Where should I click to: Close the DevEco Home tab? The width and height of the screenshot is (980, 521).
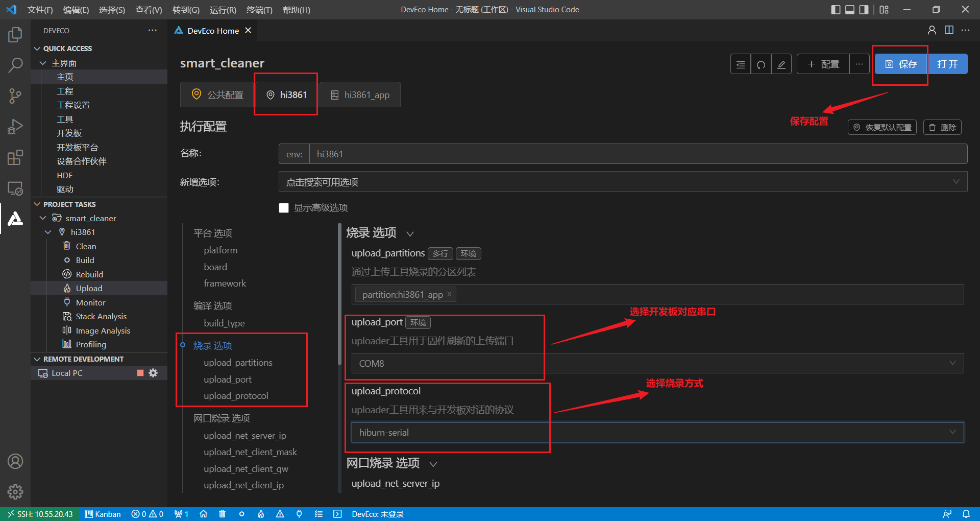[248, 31]
